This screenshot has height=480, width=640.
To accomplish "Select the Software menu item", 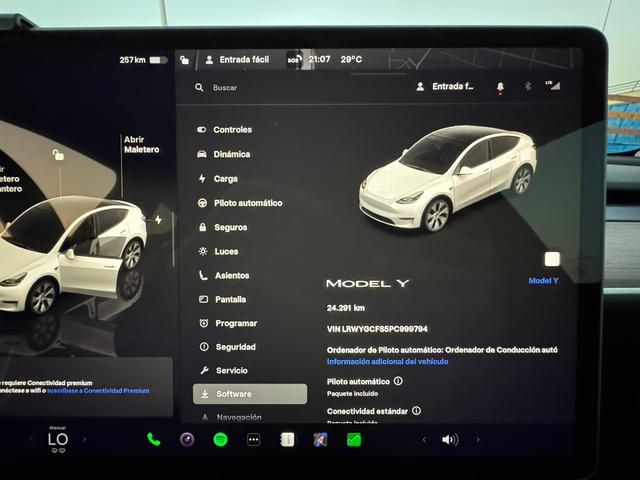I will coord(250,394).
